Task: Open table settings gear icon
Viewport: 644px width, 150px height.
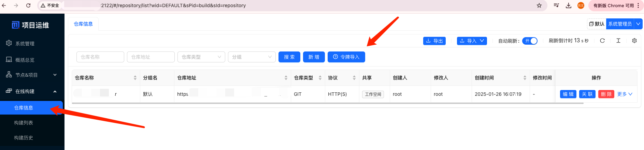Action: coord(634,41)
